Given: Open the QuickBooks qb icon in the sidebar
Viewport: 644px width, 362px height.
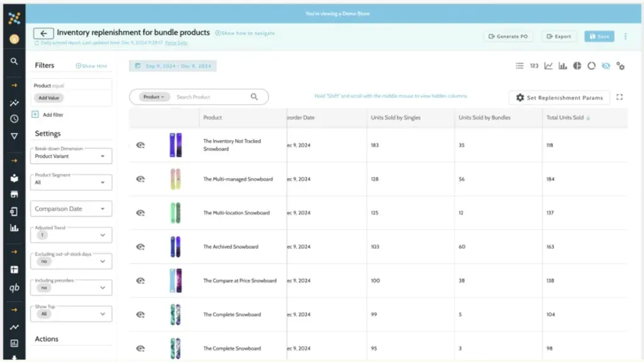Looking at the screenshot, I should [14, 288].
